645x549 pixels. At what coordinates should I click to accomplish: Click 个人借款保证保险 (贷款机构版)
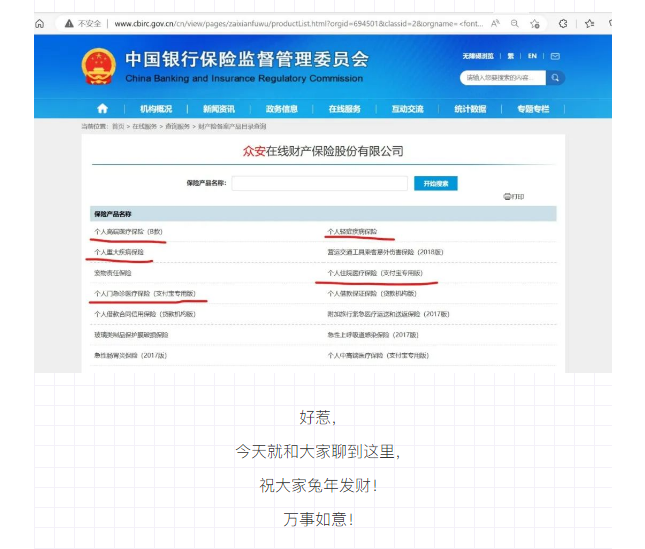click(x=372, y=293)
